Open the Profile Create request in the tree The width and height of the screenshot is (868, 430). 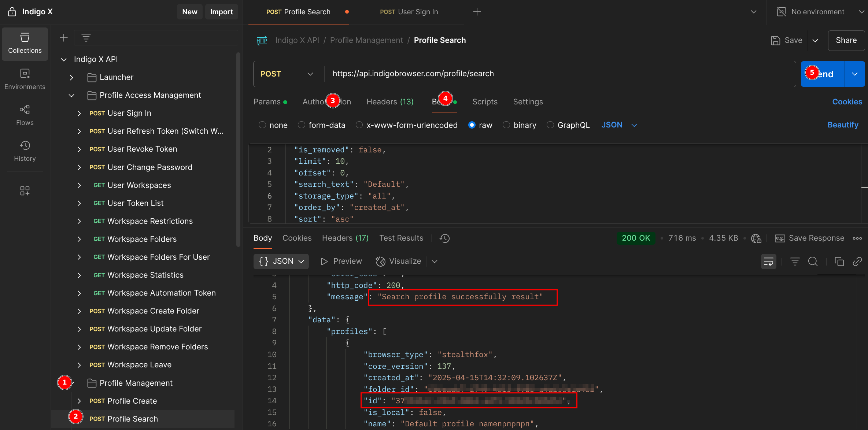[x=123, y=401]
